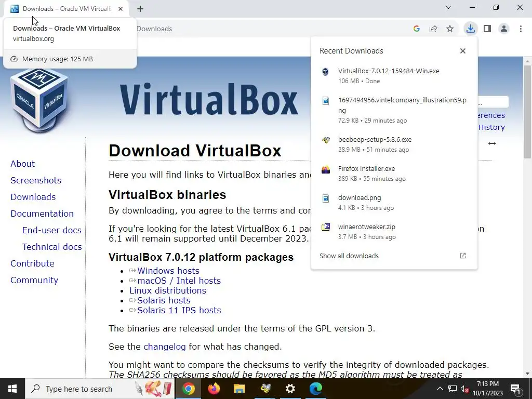Open the Chrome downloads toolbar icon
The width and height of the screenshot is (532, 399).
[x=470, y=29]
